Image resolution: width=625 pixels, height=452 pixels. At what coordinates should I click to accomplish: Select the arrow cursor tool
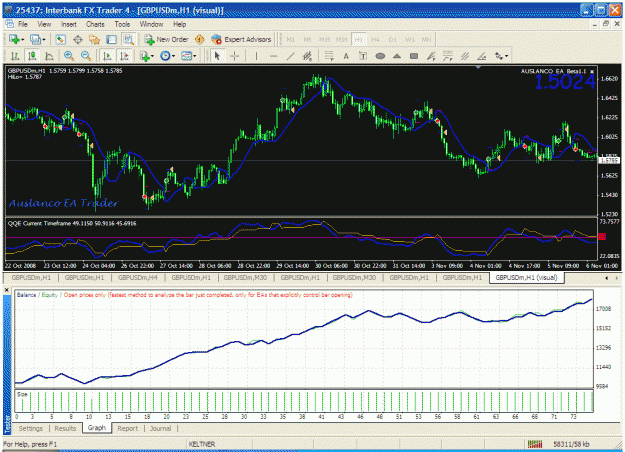tap(217, 56)
